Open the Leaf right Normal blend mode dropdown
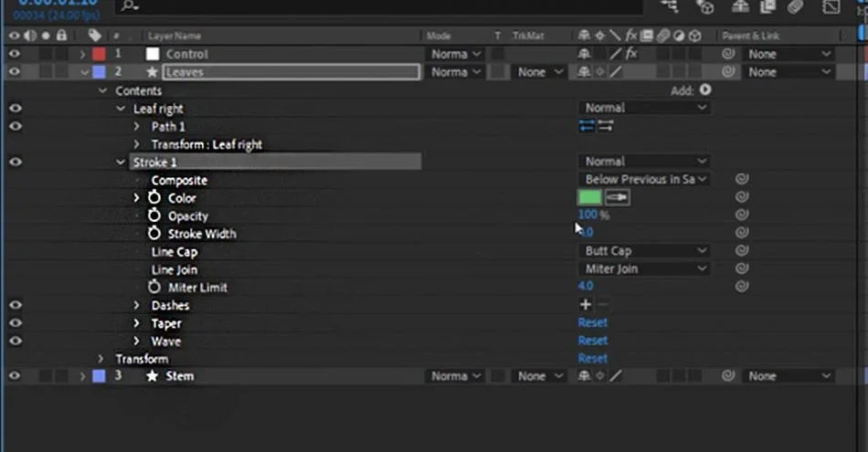This screenshot has width=868, height=452. tap(645, 108)
